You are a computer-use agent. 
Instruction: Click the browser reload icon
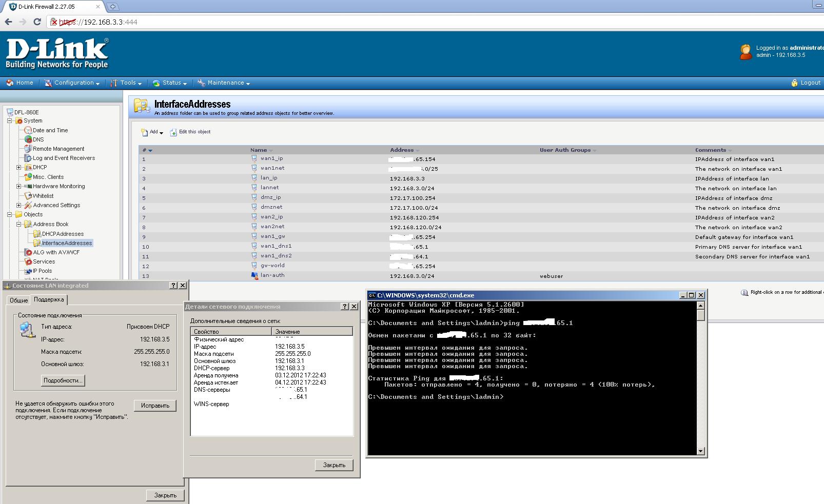point(37,22)
